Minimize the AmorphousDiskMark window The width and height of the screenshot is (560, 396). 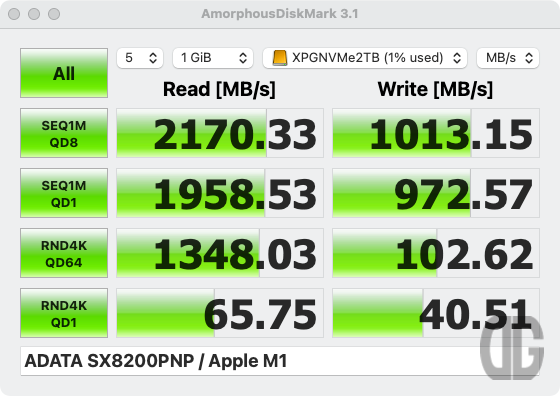34,14
